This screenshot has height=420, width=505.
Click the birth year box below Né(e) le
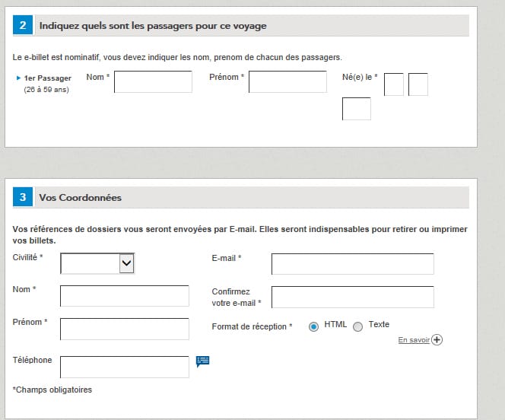pos(357,109)
